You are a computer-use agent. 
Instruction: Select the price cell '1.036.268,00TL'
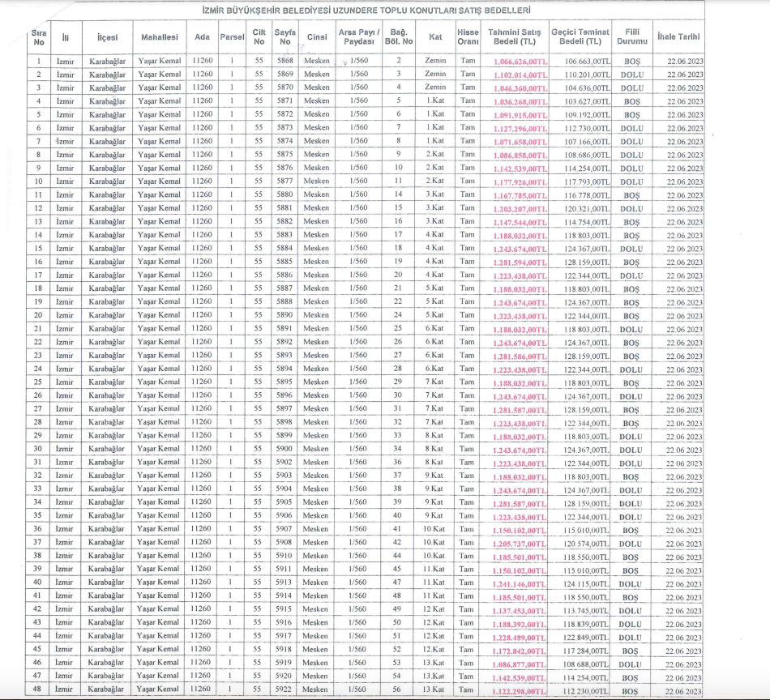point(520,102)
